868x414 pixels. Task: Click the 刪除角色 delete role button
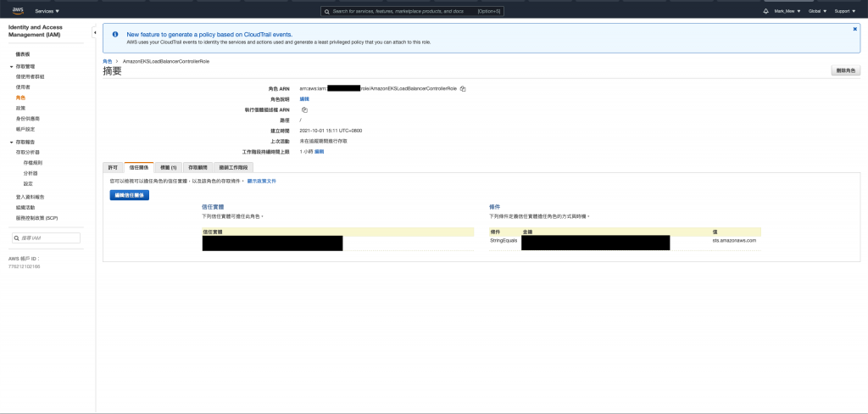pyautogui.click(x=845, y=71)
